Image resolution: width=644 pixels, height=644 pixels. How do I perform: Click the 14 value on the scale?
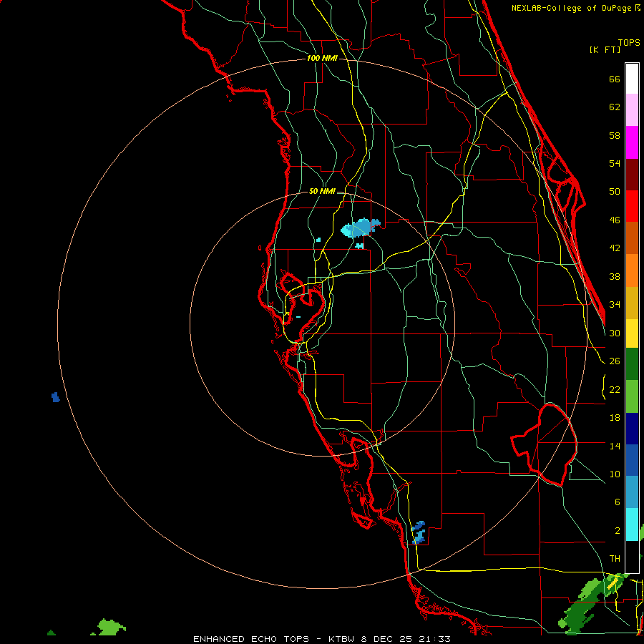pyautogui.click(x=615, y=446)
